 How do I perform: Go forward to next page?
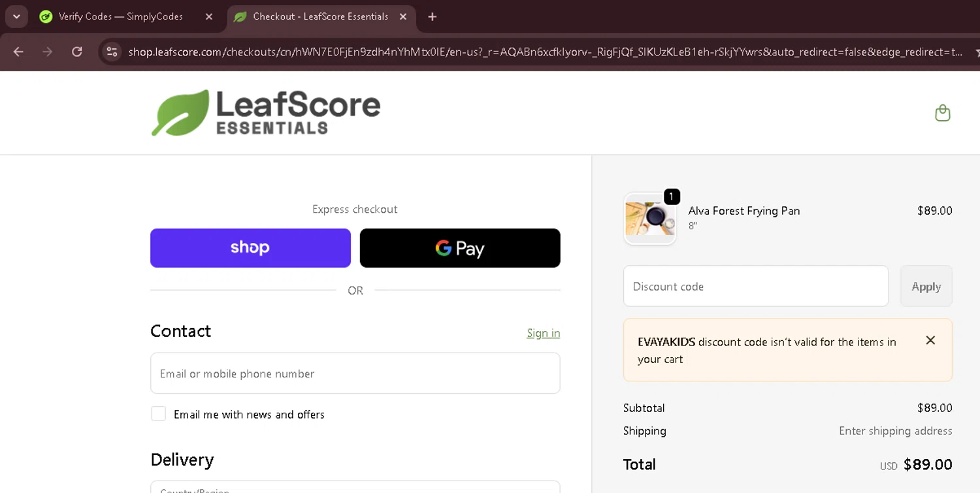pos(48,52)
